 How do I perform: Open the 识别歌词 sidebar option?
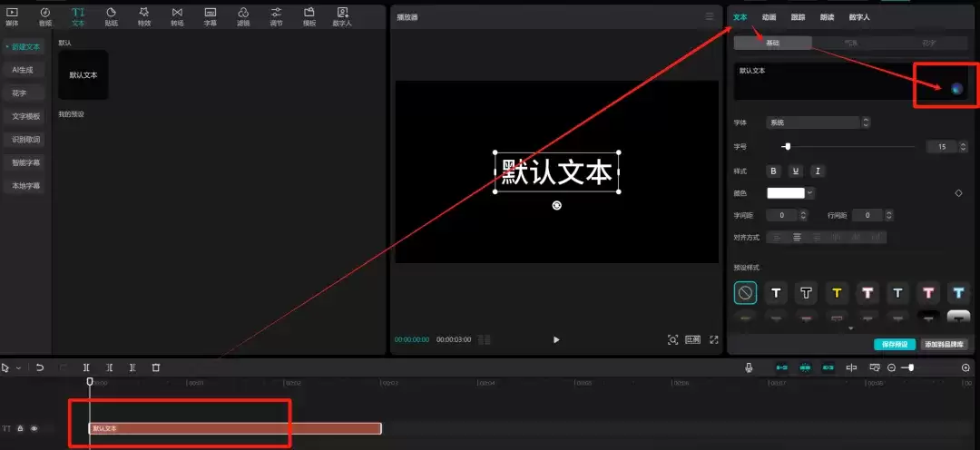(x=25, y=140)
